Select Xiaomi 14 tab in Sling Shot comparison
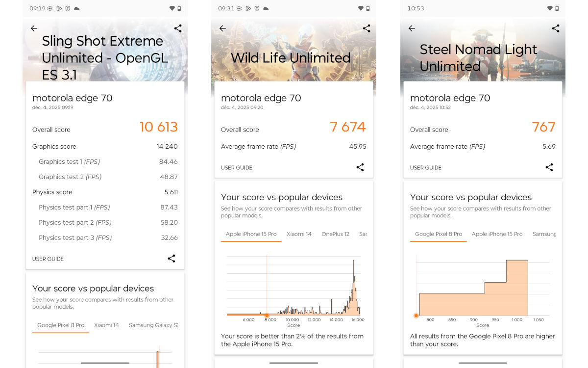 (106, 325)
